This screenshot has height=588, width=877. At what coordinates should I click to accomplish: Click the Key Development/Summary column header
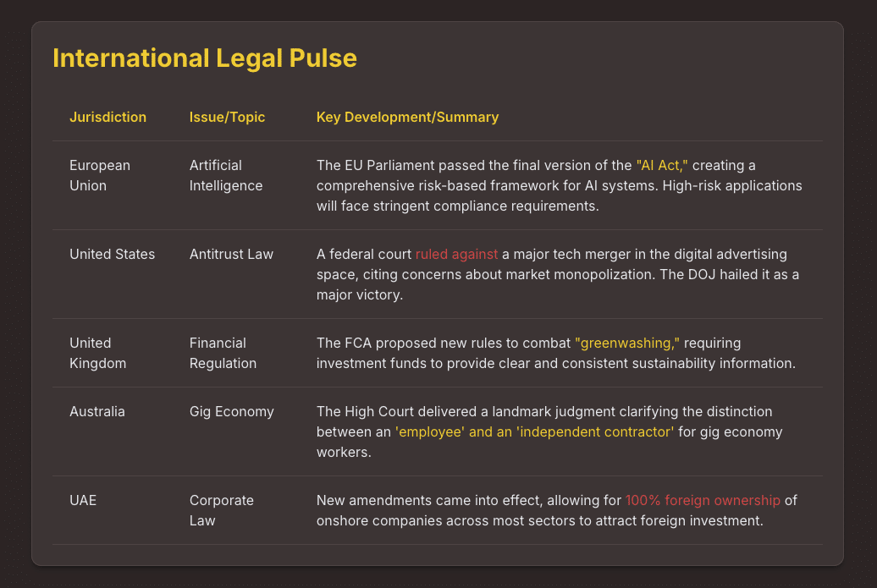point(407,117)
